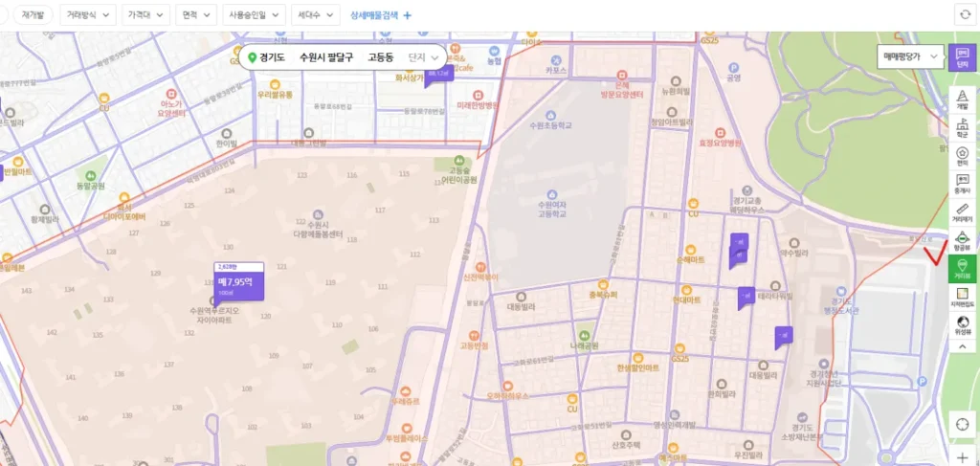Click the 경기청년 지원사업단 label
Screen dimensions: 980x466
pos(824,378)
